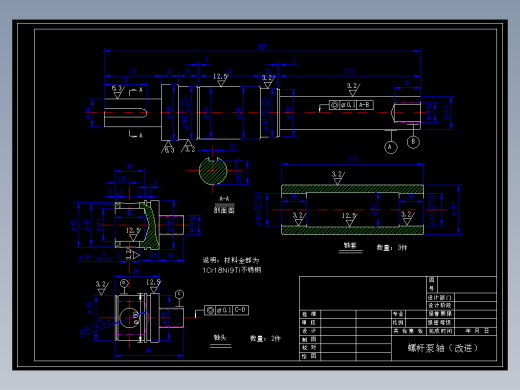Click datum circle B below the shaft

pyautogui.click(x=413, y=142)
